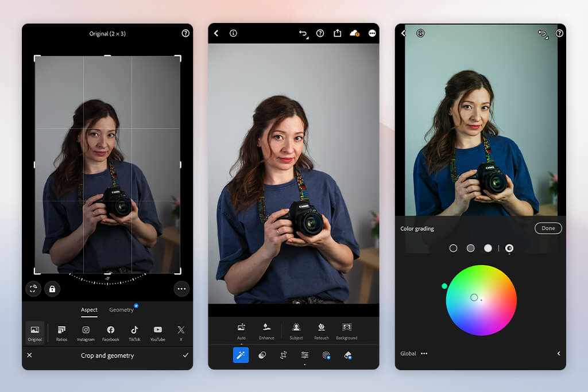The height and width of the screenshot is (392, 588).
Task: Choose the X crop preset
Action: tap(181, 333)
